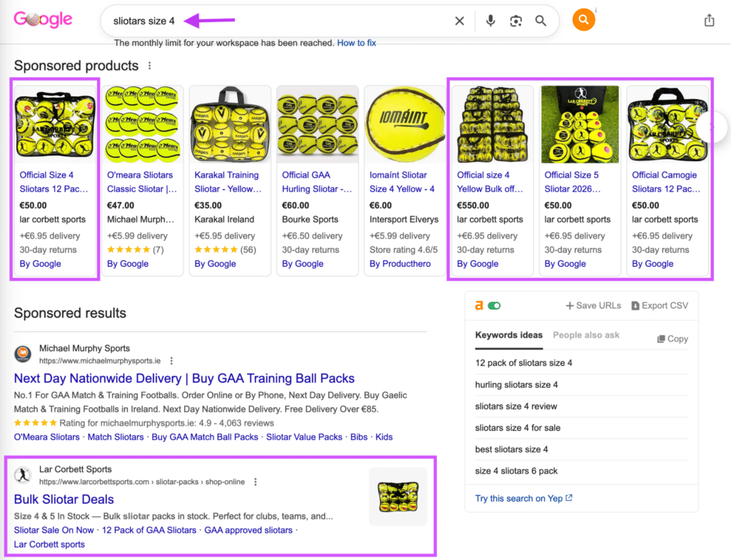The height and width of the screenshot is (560, 731).
Task: Click the 'Sliotar Value Packs' sitelink
Action: [x=304, y=437]
